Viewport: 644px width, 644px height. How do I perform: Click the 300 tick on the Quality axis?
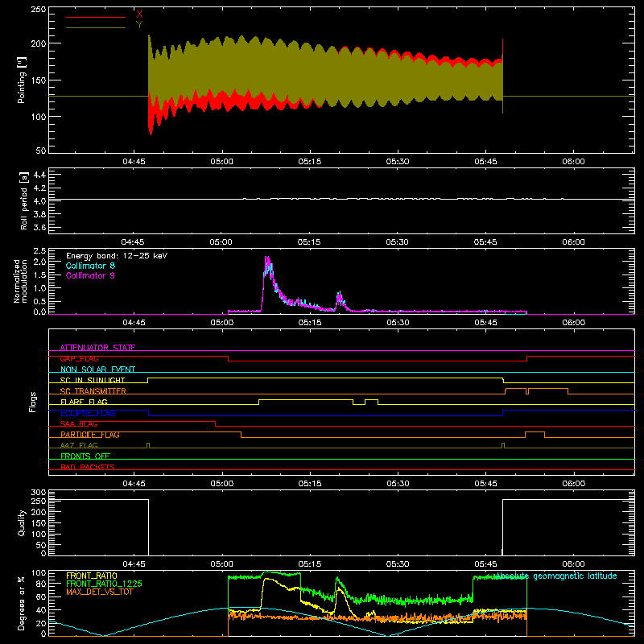[x=39, y=493]
